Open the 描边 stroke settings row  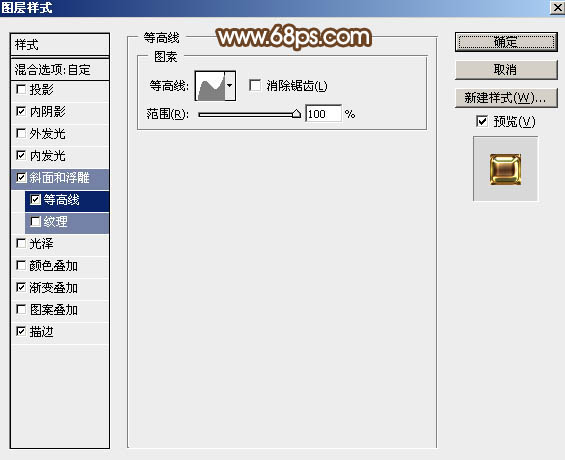coord(60,333)
